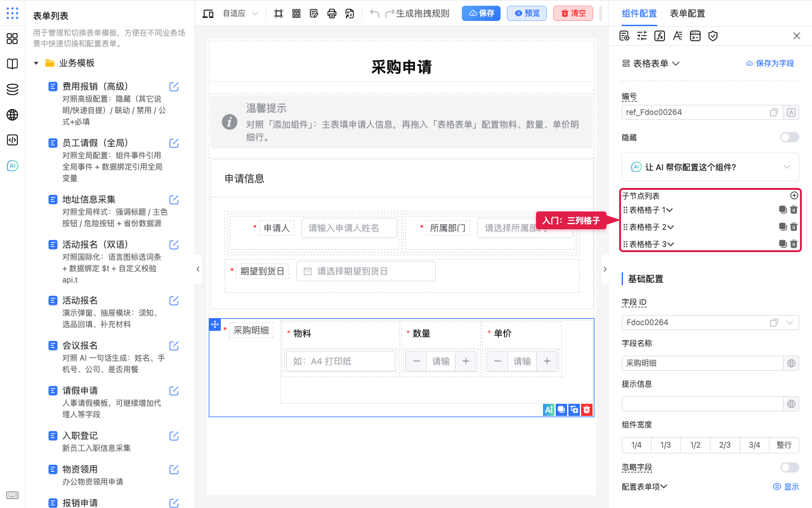Viewport: 812px width, 508px height.
Task: Open the AI assistant sidebar icon
Action: coord(12,166)
